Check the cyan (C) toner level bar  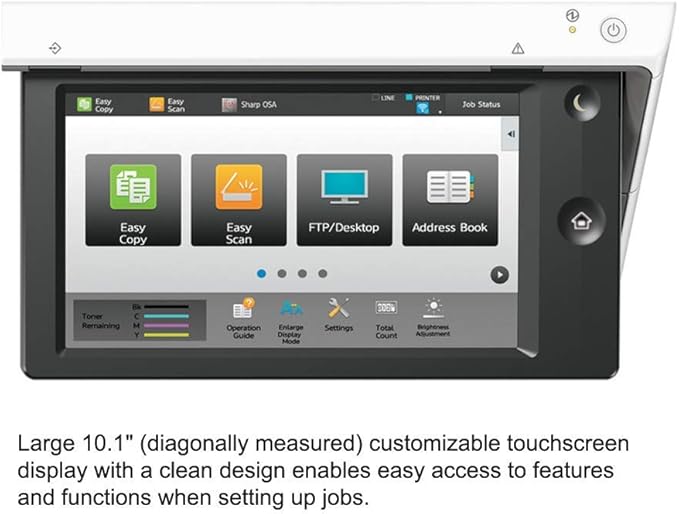click(x=166, y=316)
